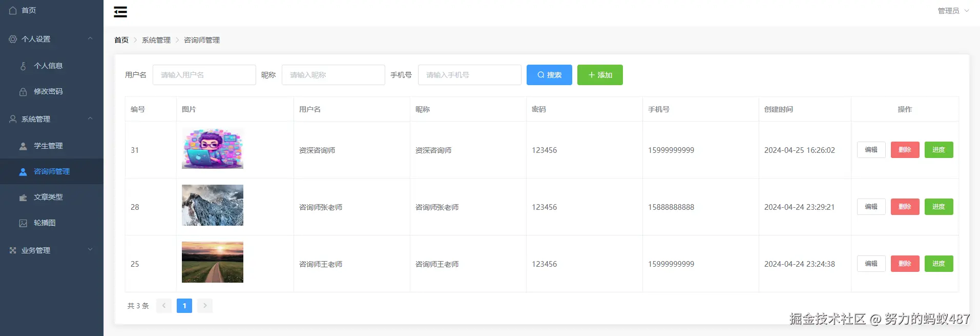The image size is (980, 336).
Task: Focus the 用户名 search input
Action: (204, 75)
